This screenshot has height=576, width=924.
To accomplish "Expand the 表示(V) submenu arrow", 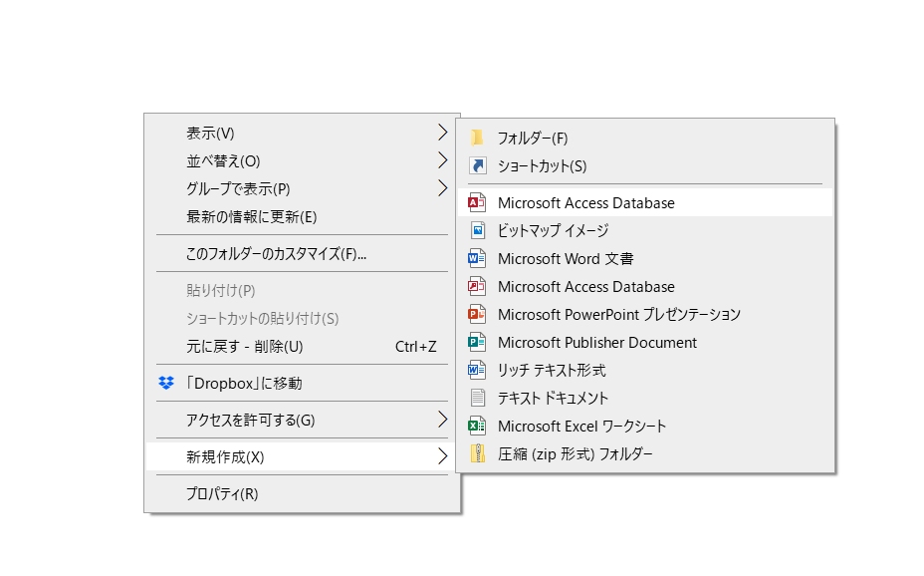I will (442, 133).
